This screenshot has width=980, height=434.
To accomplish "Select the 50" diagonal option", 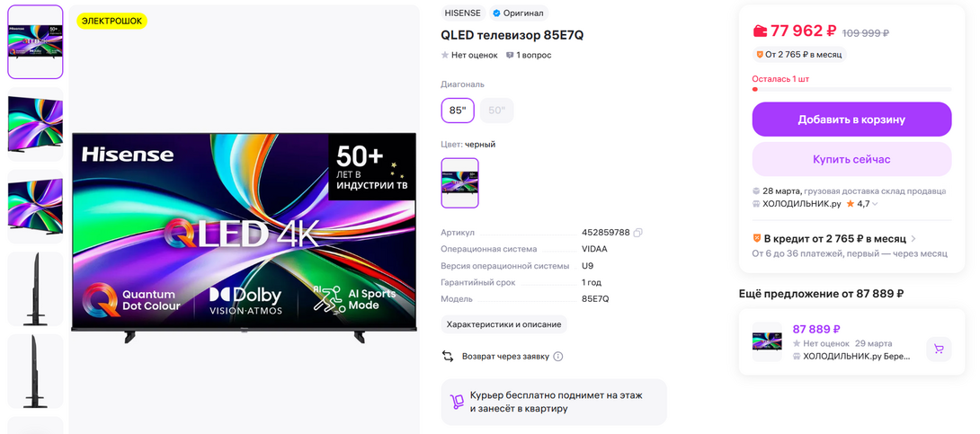I will click(497, 111).
